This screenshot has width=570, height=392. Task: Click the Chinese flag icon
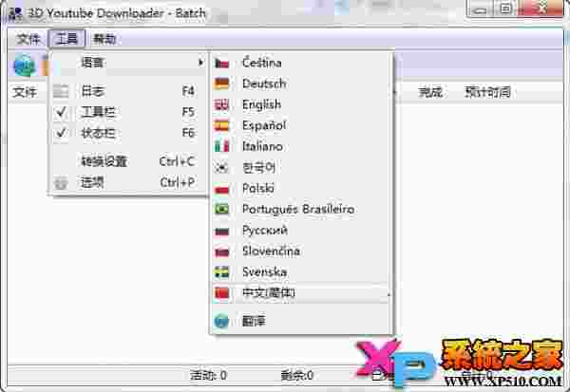[221, 293]
